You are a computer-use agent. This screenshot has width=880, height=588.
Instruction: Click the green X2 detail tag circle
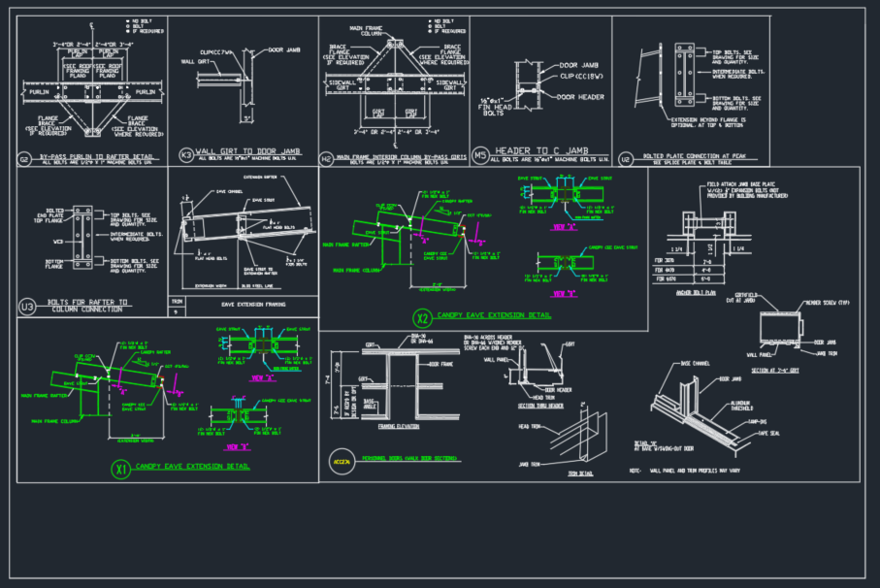pos(422,318)
